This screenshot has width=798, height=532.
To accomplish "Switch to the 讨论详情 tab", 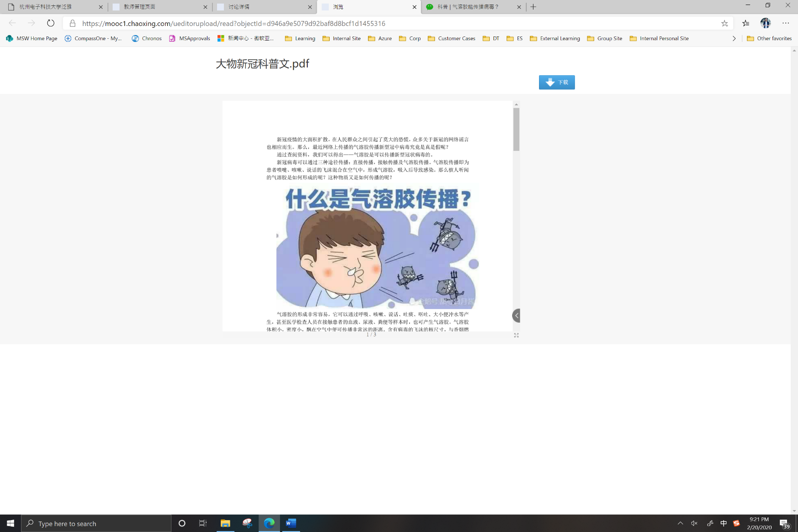I will pyautogui.click(x=264, y=7).
